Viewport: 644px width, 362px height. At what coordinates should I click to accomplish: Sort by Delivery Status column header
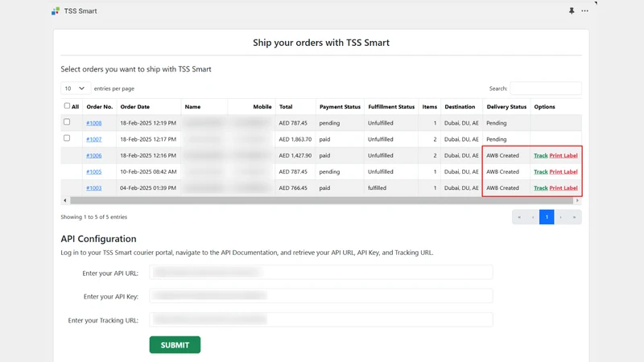click(506, 107)
